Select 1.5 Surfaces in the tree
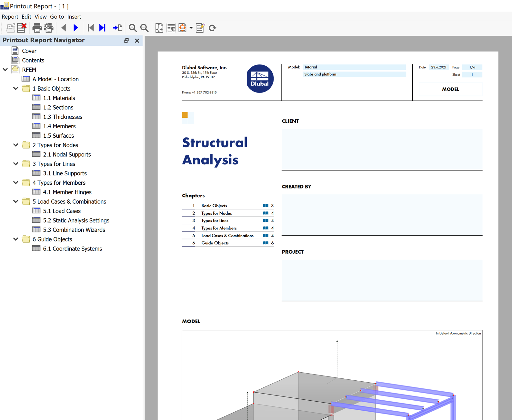This screenshot has height=420, width=512. click(58, 136)
